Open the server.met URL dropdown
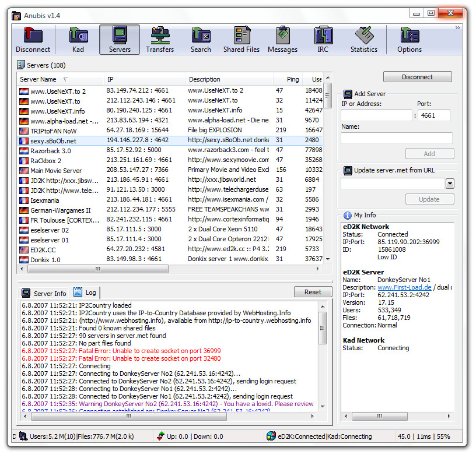This screenshot has height=458, width=476. [450, 184]
